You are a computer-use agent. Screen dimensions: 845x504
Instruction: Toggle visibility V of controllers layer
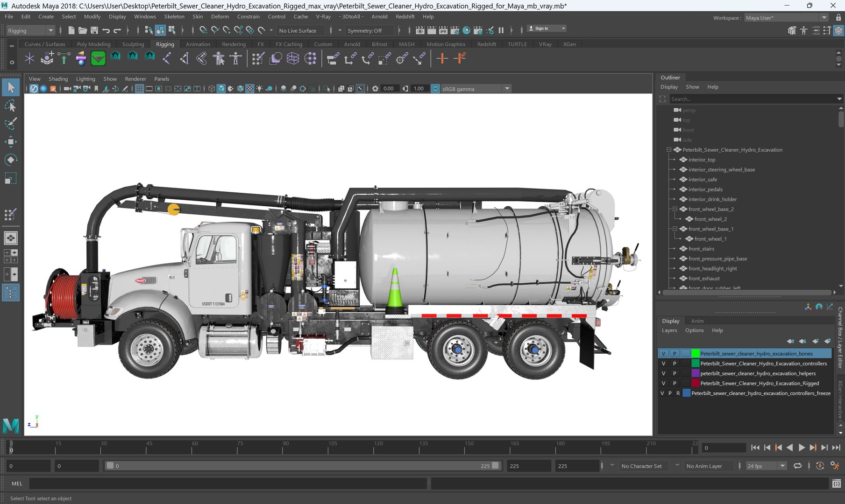[x=663, y=364]
